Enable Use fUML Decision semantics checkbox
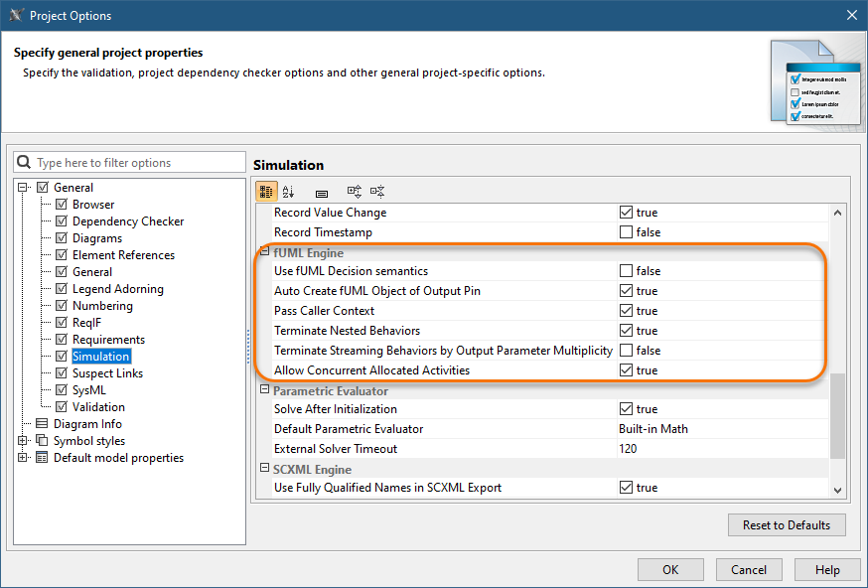The width and height of the screenshot is (868, 588). click(626, 271)
